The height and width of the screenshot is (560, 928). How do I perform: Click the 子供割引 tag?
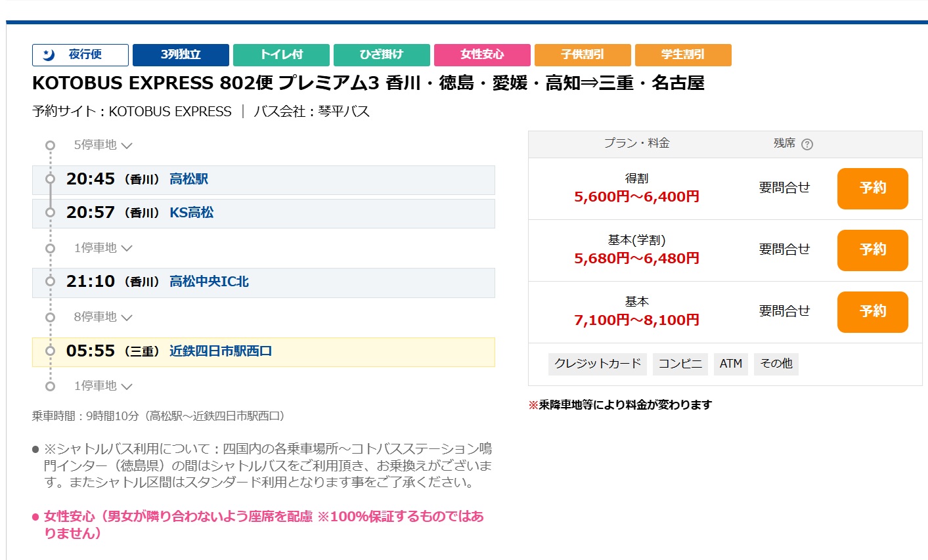click(583, 55)
